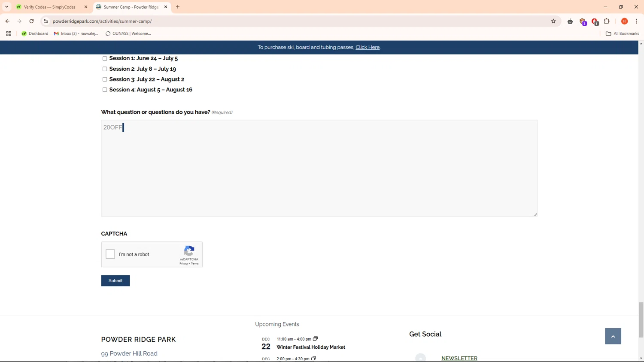
Task: Click the scrollbar down arrow
Action: tap(641, 358)
